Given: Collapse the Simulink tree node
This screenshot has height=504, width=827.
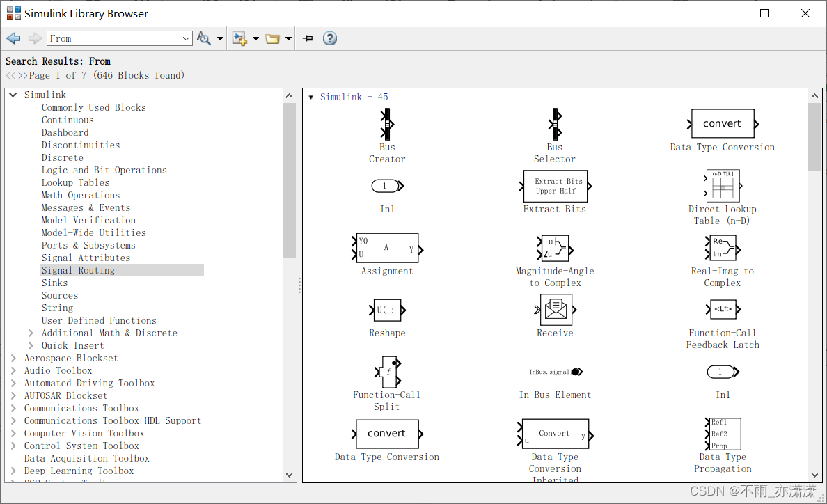Looking at the screenshot, I should pos(13,95).
